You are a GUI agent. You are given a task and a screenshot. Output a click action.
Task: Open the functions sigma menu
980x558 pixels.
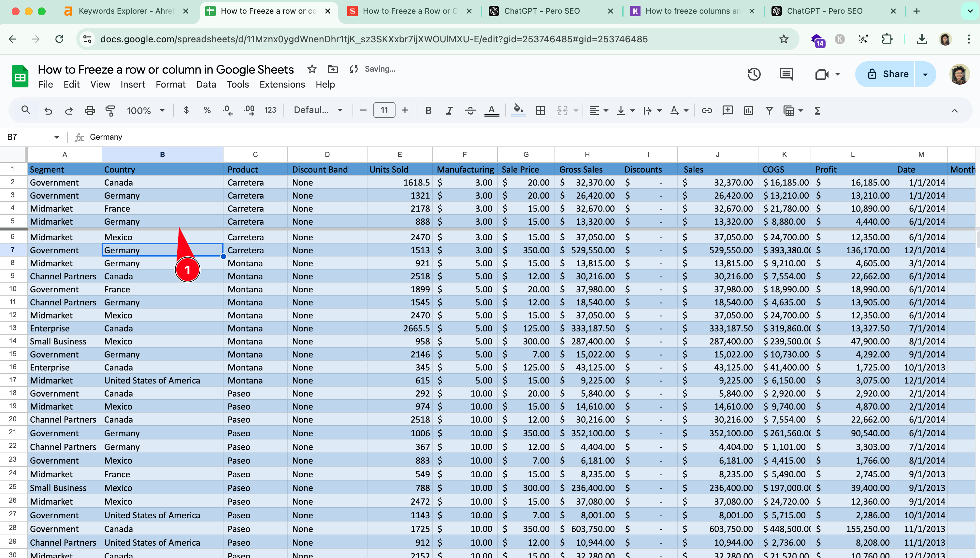point(817,110)
